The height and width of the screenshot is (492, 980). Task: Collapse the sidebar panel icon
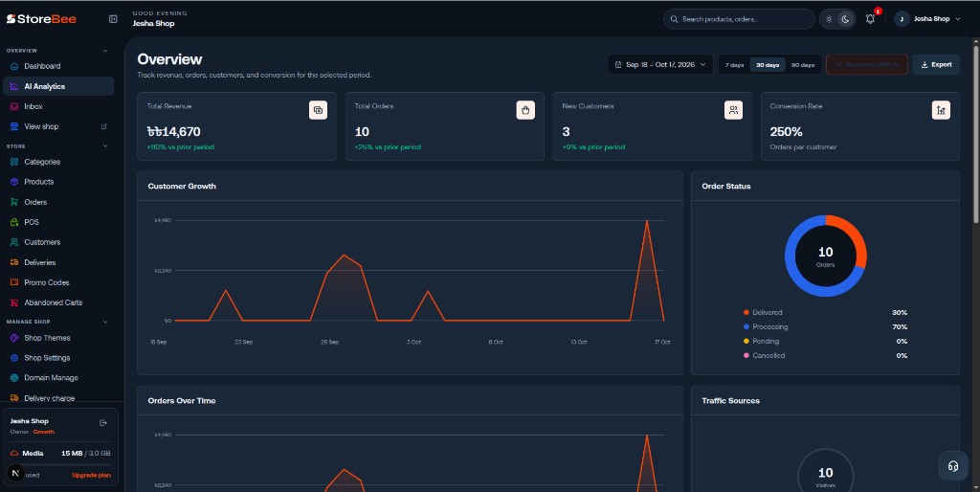pyautogui.click(x=113, y=19)
